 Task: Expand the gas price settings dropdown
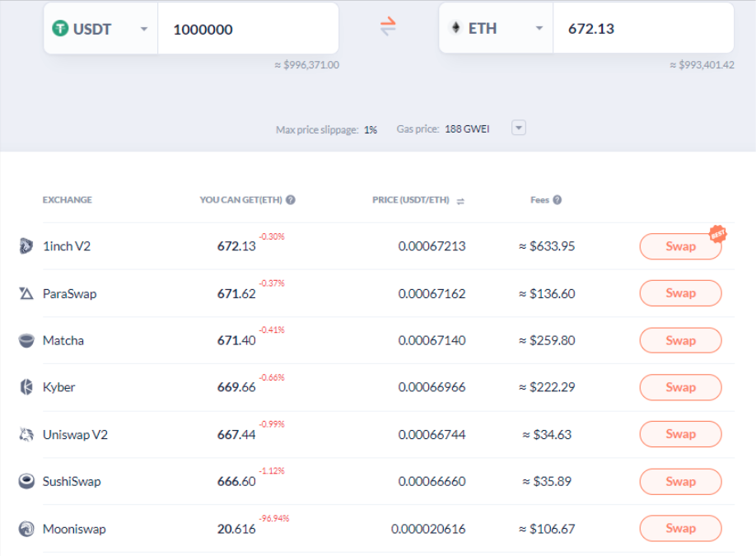pyautogui.click(x=518, y=128)
